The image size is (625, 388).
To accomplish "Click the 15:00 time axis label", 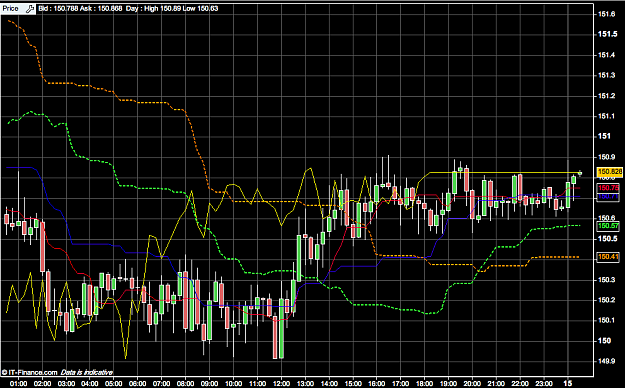I will tap(353, 384).
